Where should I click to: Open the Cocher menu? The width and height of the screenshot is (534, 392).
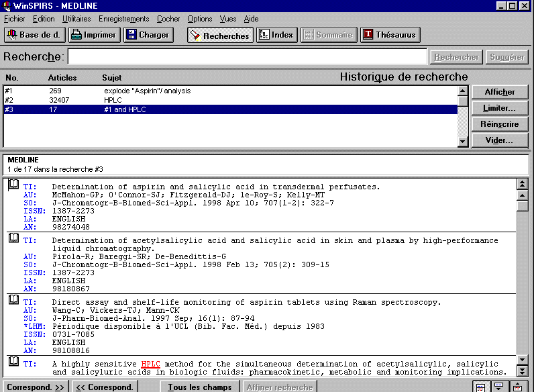click(x=168, y=19)
